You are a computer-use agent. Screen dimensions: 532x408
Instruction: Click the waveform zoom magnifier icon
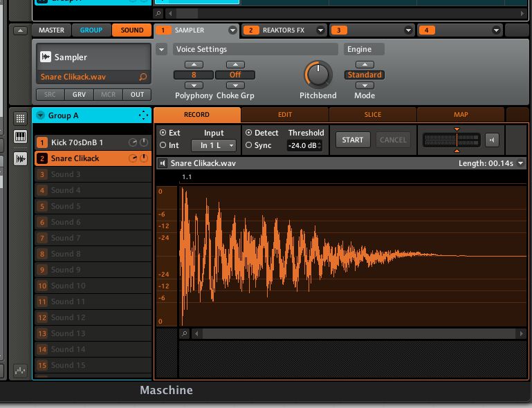tap(184, 334)
